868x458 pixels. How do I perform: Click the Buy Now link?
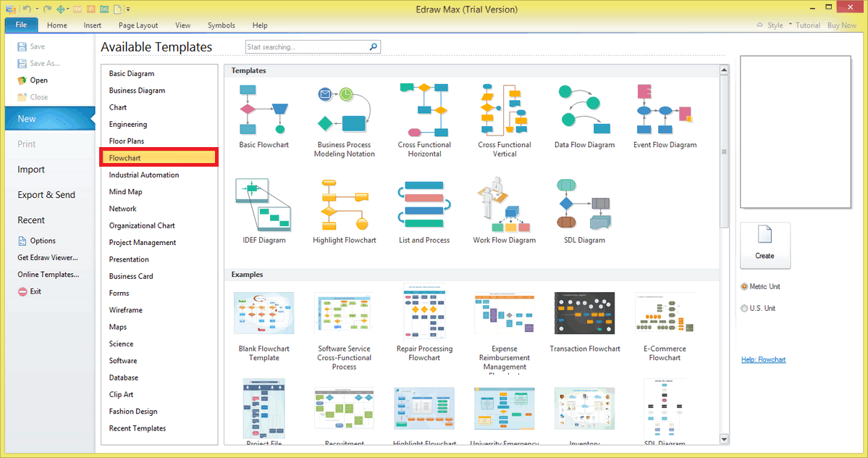[x=842, y=25]
